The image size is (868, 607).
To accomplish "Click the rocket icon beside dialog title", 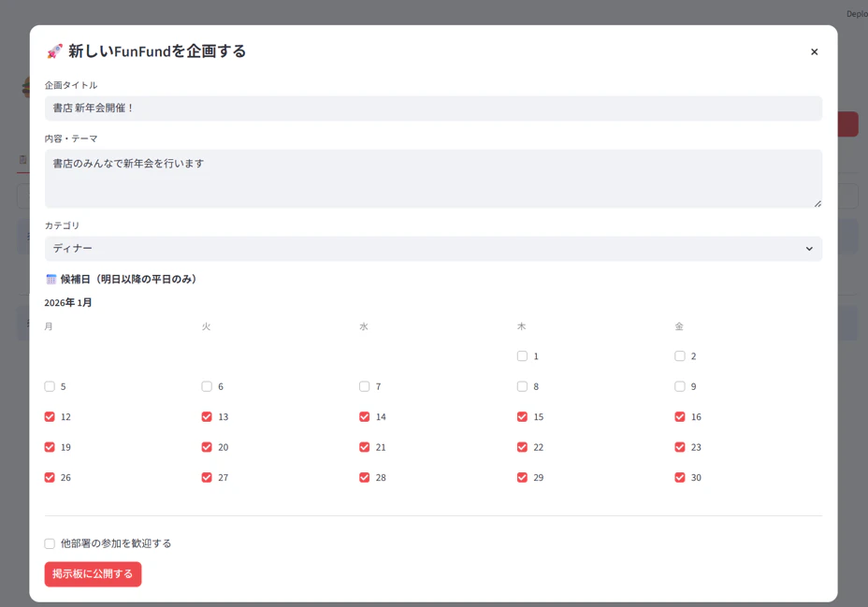I will click(x=54, y=51).
